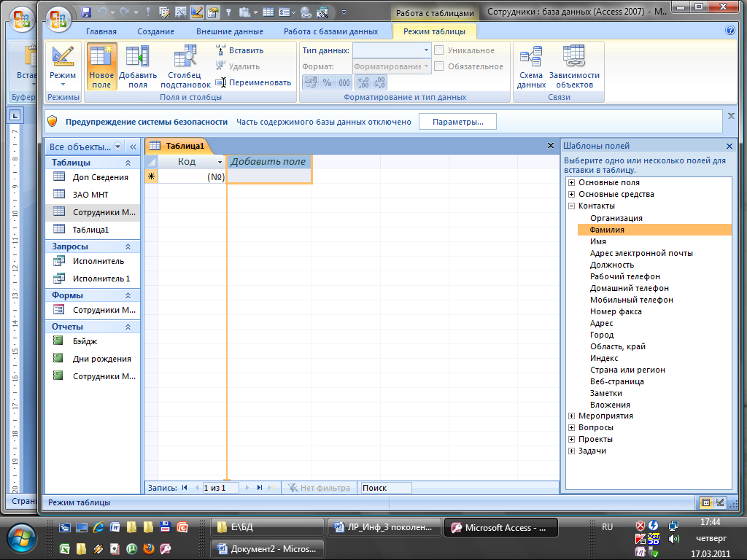Click the Новое поле button

[101, 66]
